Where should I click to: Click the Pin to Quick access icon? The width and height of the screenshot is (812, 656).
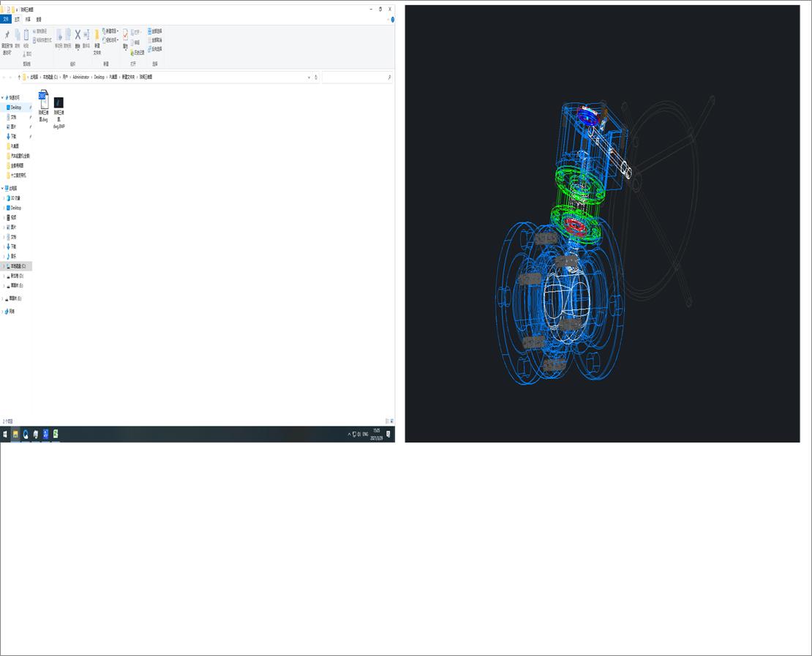[x=7, y=35]
